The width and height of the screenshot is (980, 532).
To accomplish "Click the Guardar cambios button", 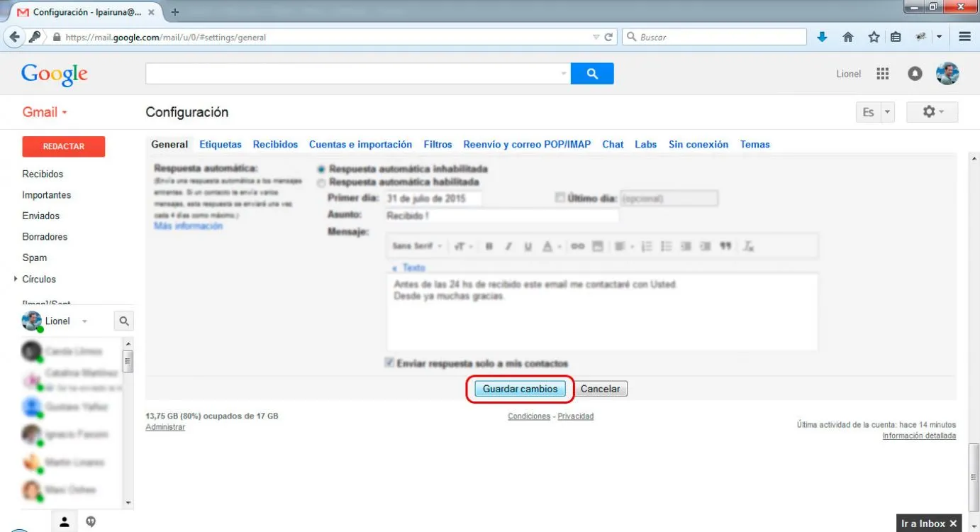I will tap(520, 389).
